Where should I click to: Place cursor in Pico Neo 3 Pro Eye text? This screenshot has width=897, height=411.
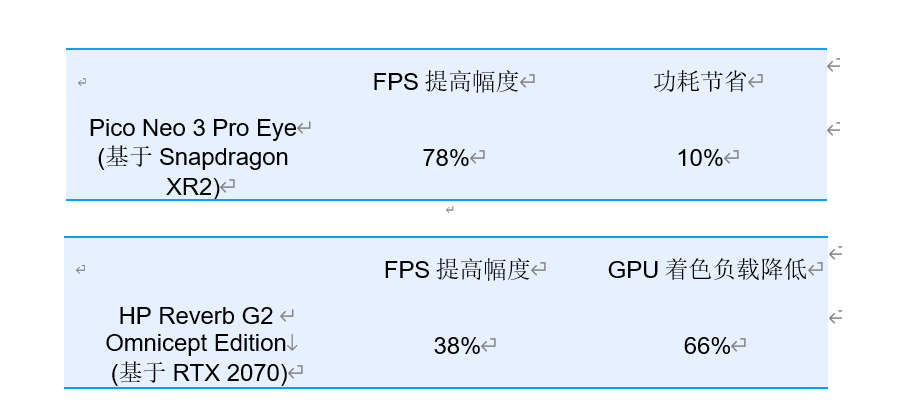(193, 128)
